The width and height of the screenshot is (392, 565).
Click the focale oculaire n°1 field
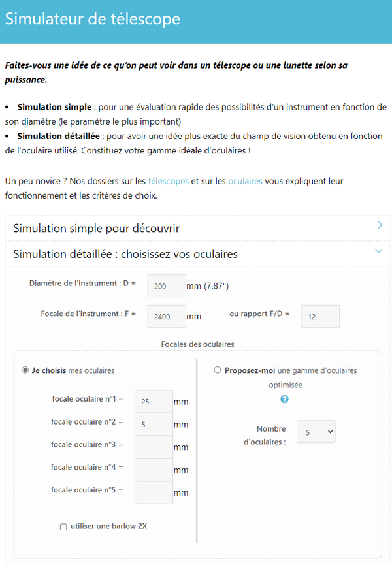tap(154, 401)
